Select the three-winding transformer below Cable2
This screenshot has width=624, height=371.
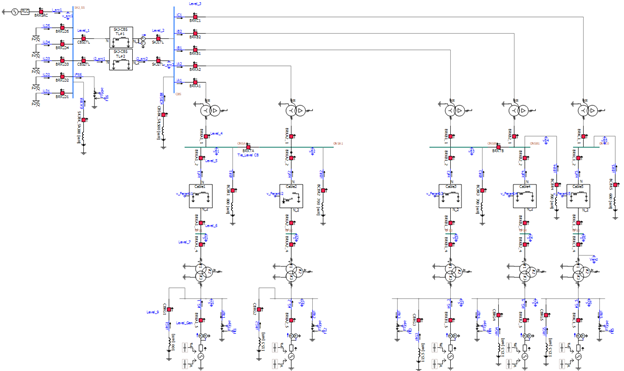pos(293,273)
